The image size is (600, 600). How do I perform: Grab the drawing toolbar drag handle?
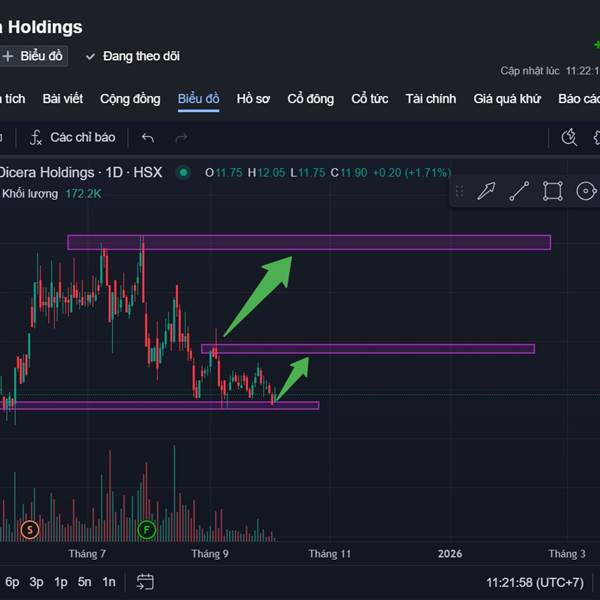(460, 191)
